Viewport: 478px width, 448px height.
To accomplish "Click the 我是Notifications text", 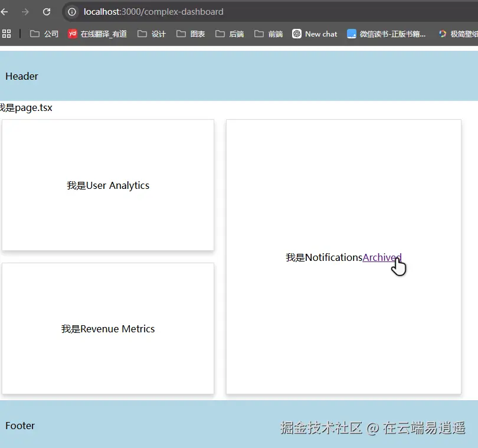I will [324, 257].
